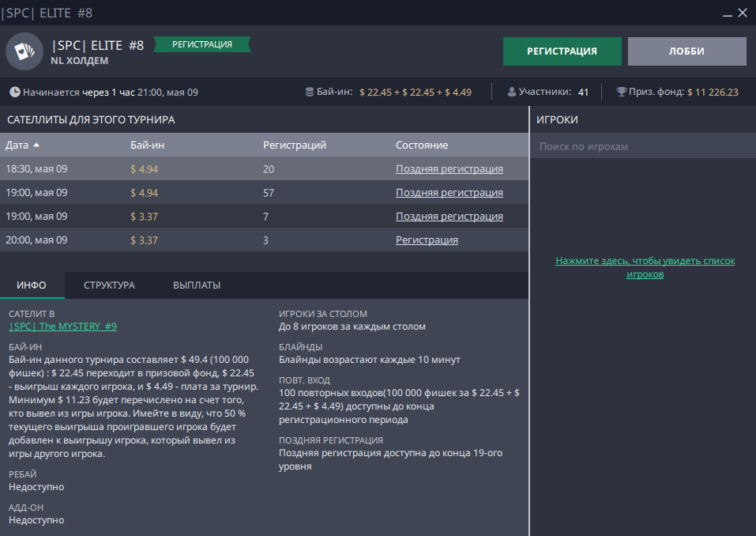Viewport: 756px width, 536px height.
Task: Select the ИНФО tab
Action: [32, 285]
